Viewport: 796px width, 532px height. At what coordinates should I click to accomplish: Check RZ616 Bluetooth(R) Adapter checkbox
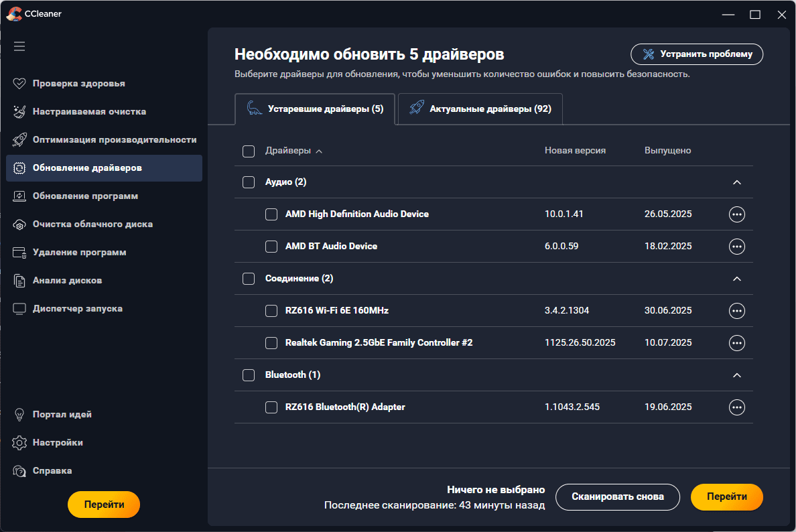271,407
